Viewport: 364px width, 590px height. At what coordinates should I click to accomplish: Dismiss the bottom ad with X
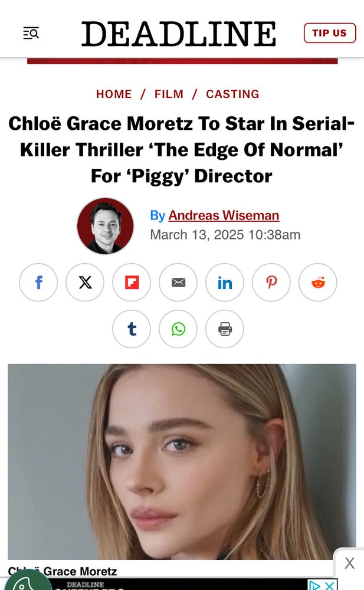[x=350, y=563]
